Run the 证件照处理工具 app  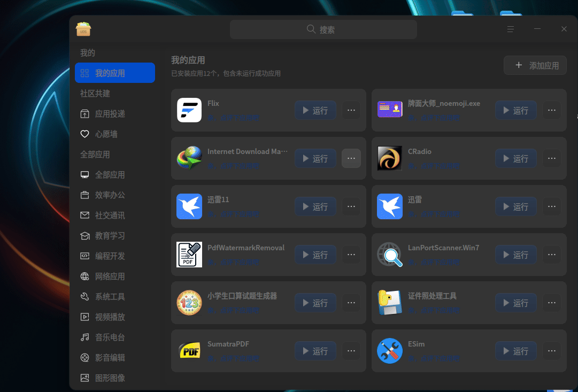(x=516, y=303)
